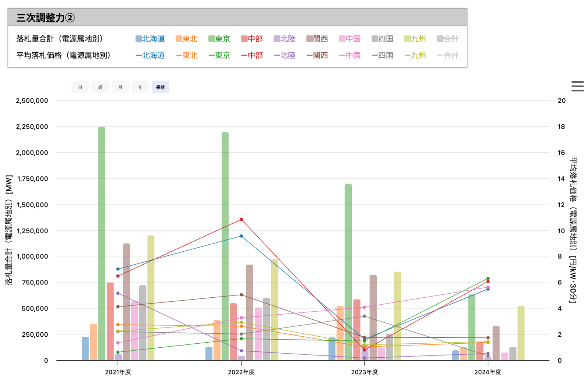Click the gray 四国 line point at 2023年度
This screenshot has height=379, width=588.
tap(364, 316)
